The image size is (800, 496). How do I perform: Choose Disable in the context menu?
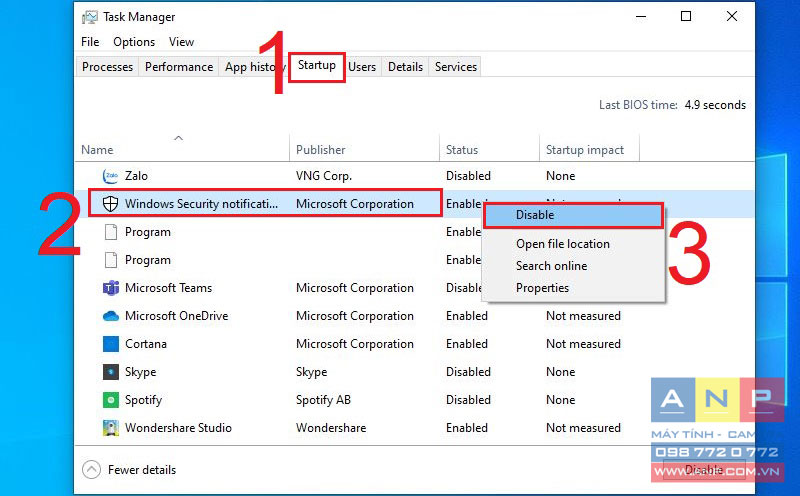(x=573, y=215)
